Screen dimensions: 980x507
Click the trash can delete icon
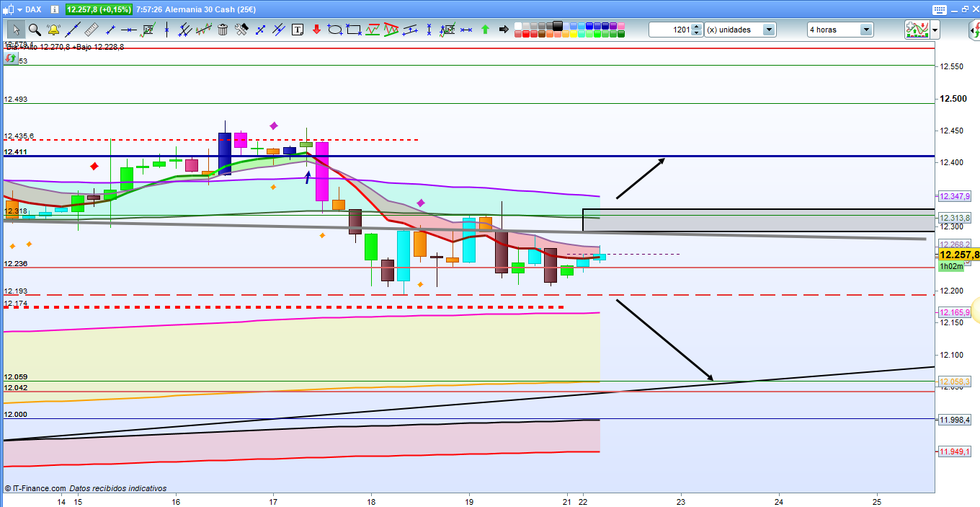(x=223, y=30)
